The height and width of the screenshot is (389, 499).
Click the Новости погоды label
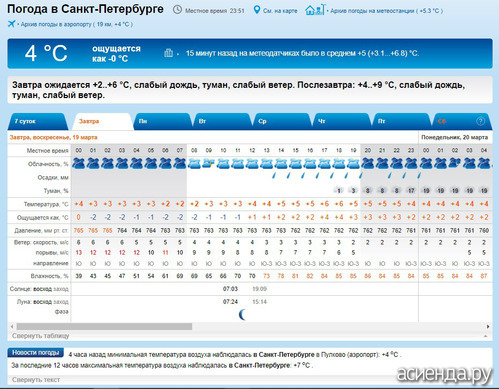(35, 353)
